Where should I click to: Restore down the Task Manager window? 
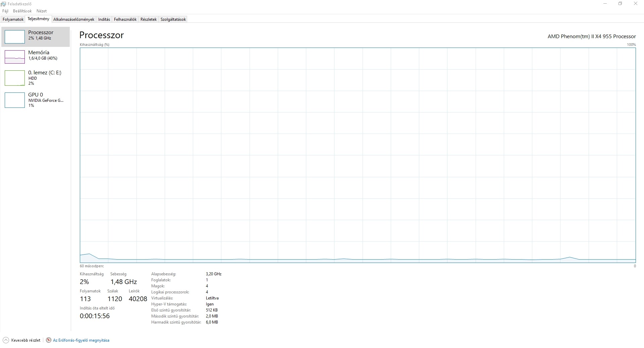pyautogui.click(x=620, y=4)
